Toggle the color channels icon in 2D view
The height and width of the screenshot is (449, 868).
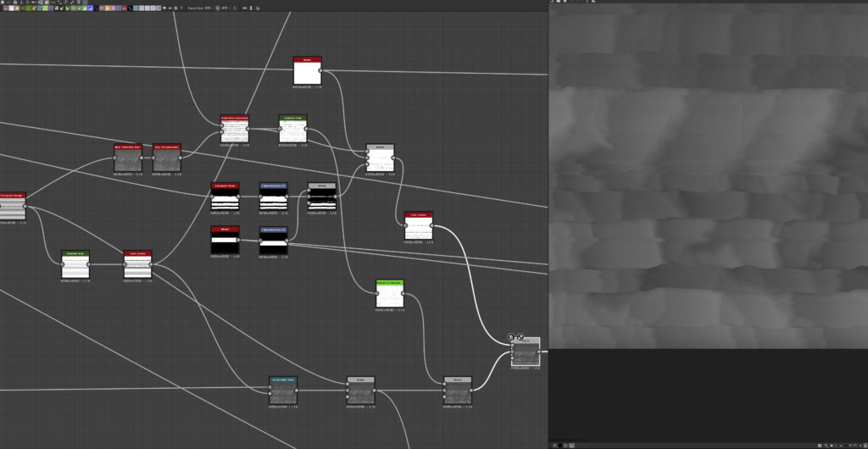[554, 446]
